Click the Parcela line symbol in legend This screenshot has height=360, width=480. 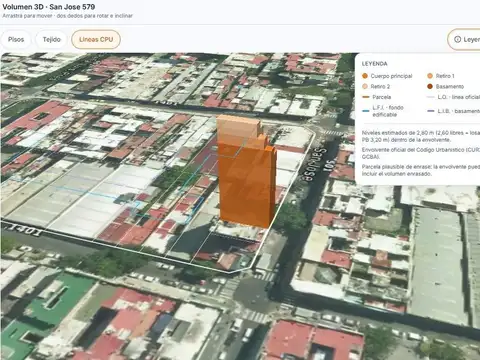[366, 97]
